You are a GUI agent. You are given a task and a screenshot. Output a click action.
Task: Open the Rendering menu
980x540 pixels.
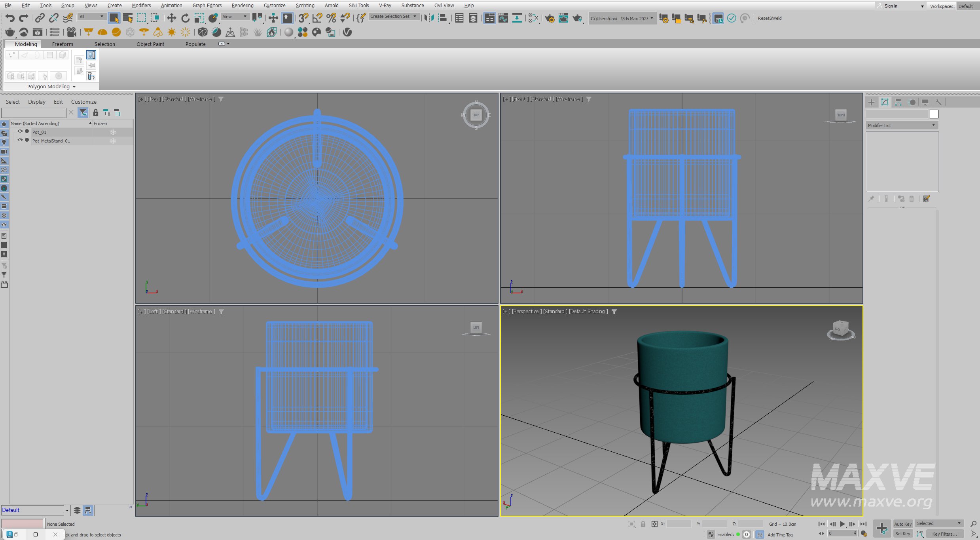(242, 6)
